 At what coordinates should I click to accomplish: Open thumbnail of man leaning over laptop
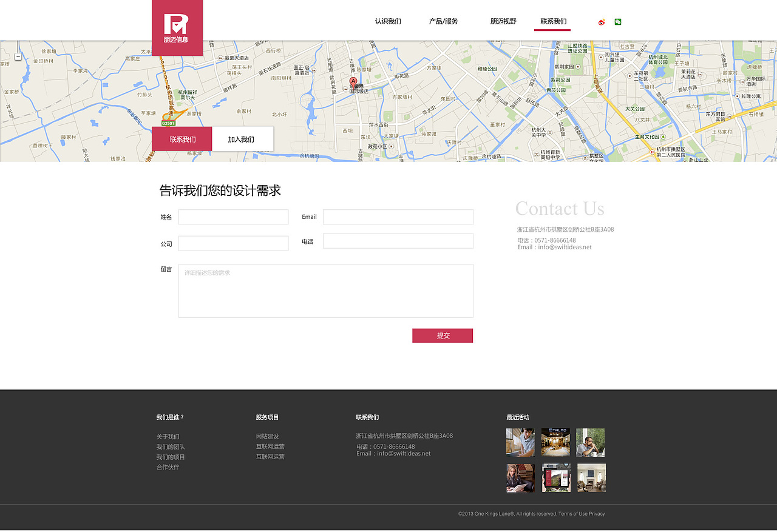[x=520, y=442]
